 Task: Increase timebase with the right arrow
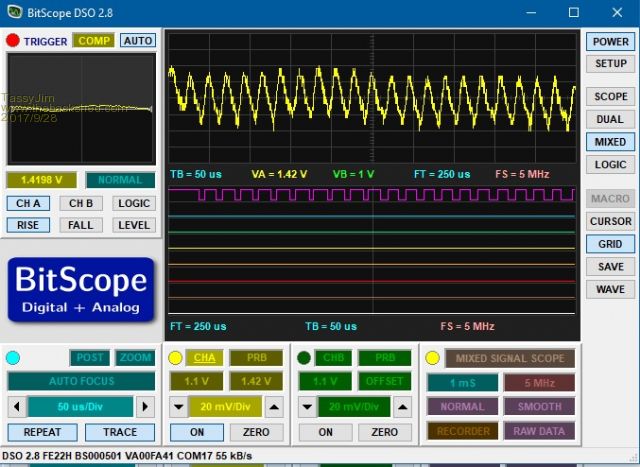point(145,407)
